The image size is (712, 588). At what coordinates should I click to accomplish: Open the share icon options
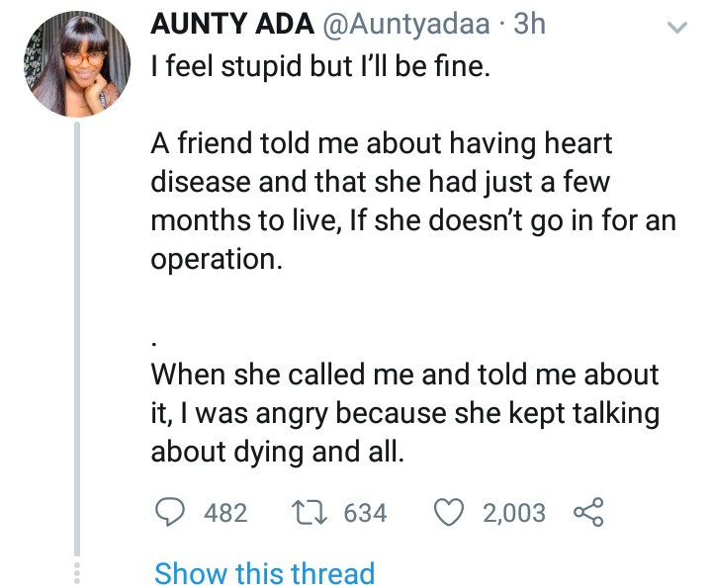[587, 512]
